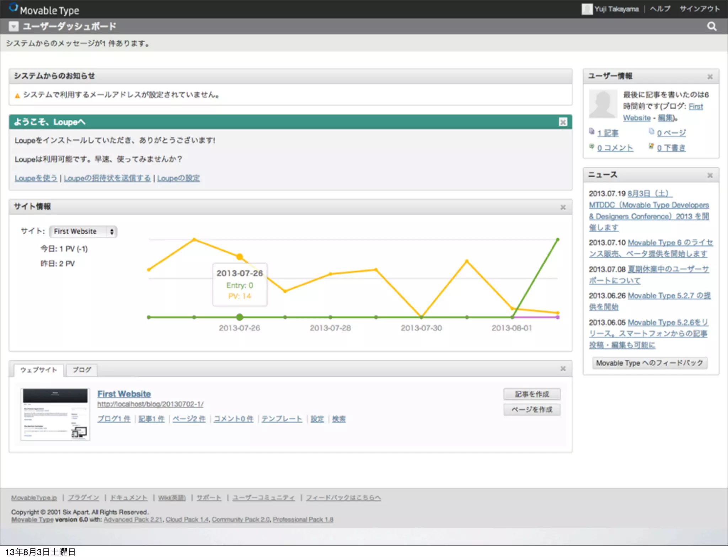Click the search magnifier icon
Viewport: 728px width, 560px height.
pyautogui.click(x=712, y=26)
